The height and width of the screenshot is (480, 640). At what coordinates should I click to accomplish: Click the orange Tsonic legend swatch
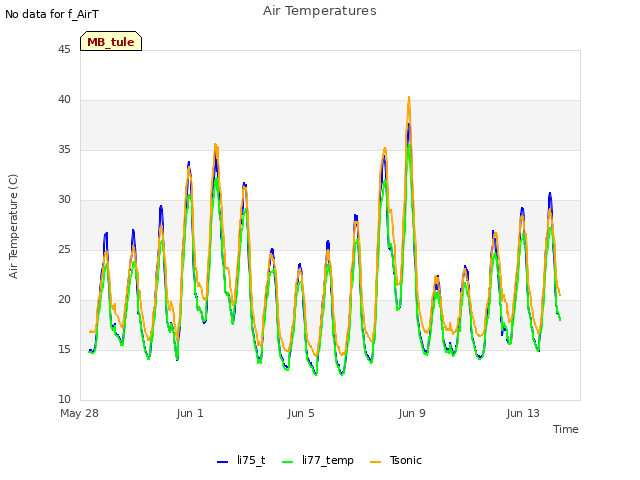376,462
